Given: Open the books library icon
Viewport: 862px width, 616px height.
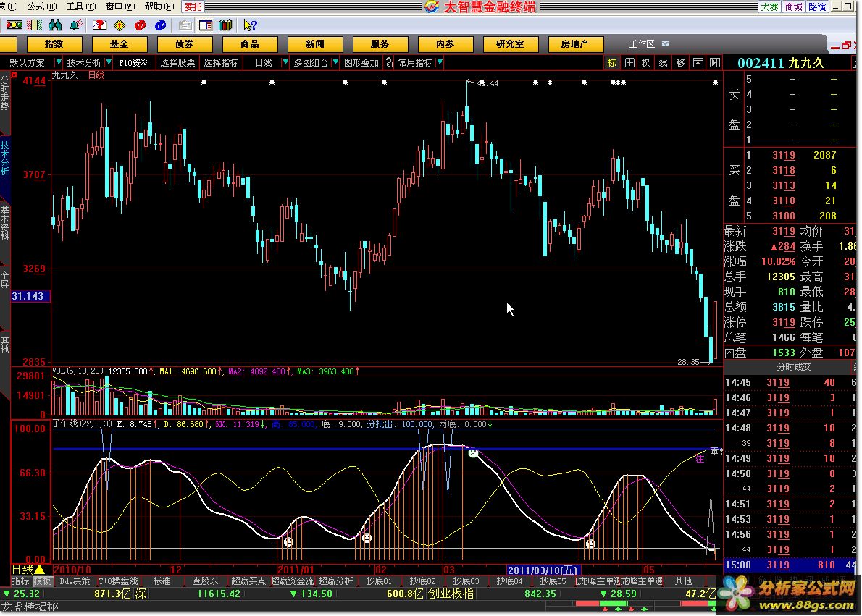Looking at the screenshot, I should pos(225,25).
